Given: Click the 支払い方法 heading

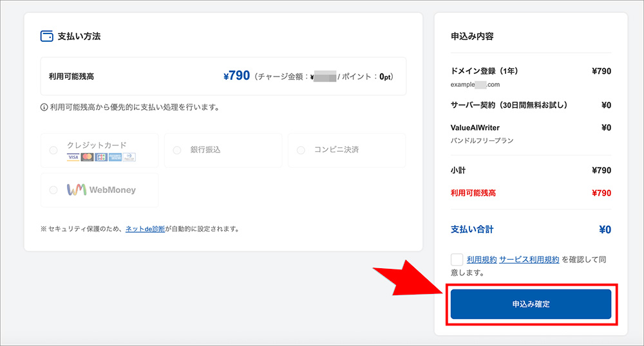Looking at the screenshot, I should click(x=79, y=36).
